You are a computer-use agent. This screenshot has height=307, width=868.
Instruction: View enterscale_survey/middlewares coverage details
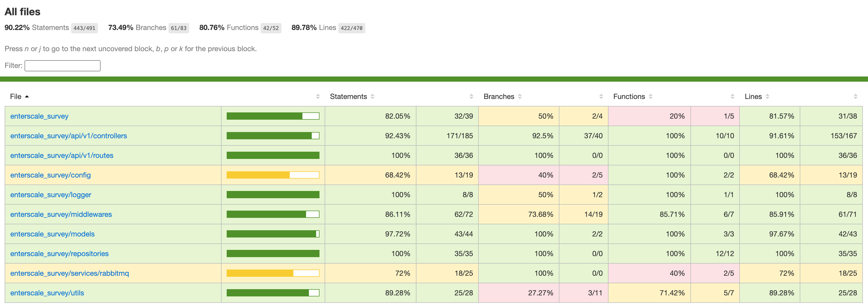pyautogui.click(x=61, y=214)
